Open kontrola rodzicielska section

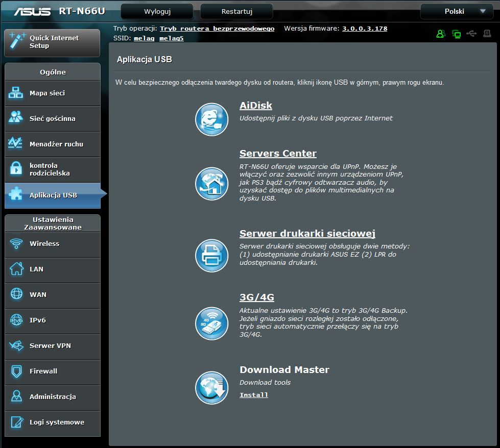click(x=53, y=170)
